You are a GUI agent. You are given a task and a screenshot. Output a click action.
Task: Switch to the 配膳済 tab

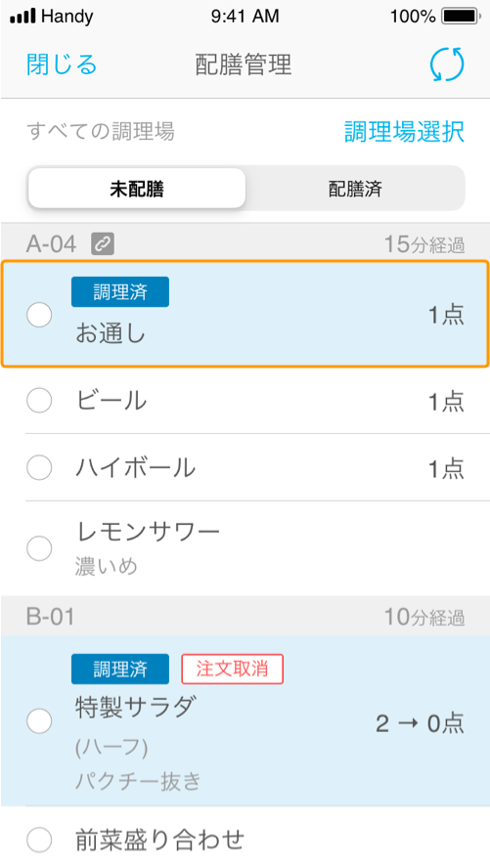point(355,189)
